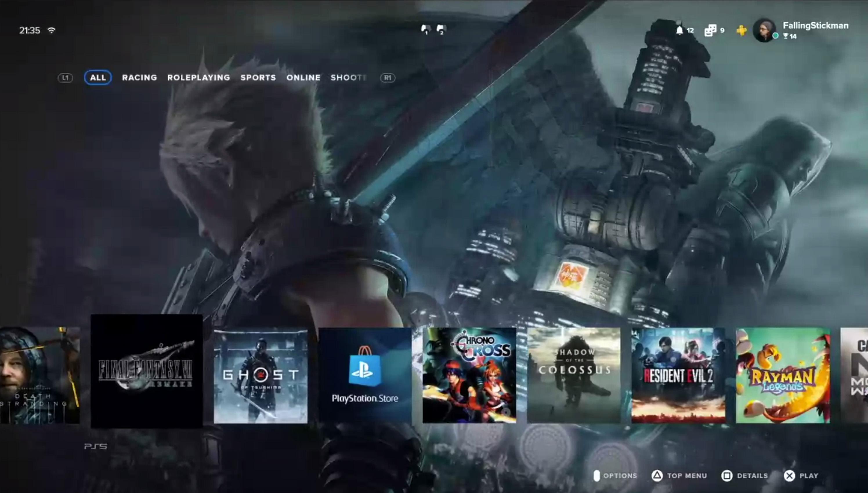
Task: Switch to the ONLINE category tab
Action: (303, 77)
